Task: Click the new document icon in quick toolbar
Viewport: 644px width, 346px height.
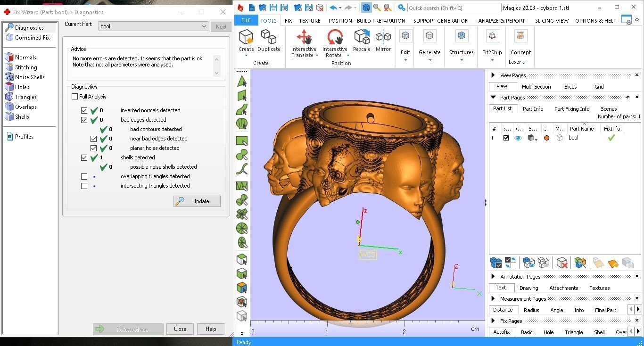Action: 251,8
